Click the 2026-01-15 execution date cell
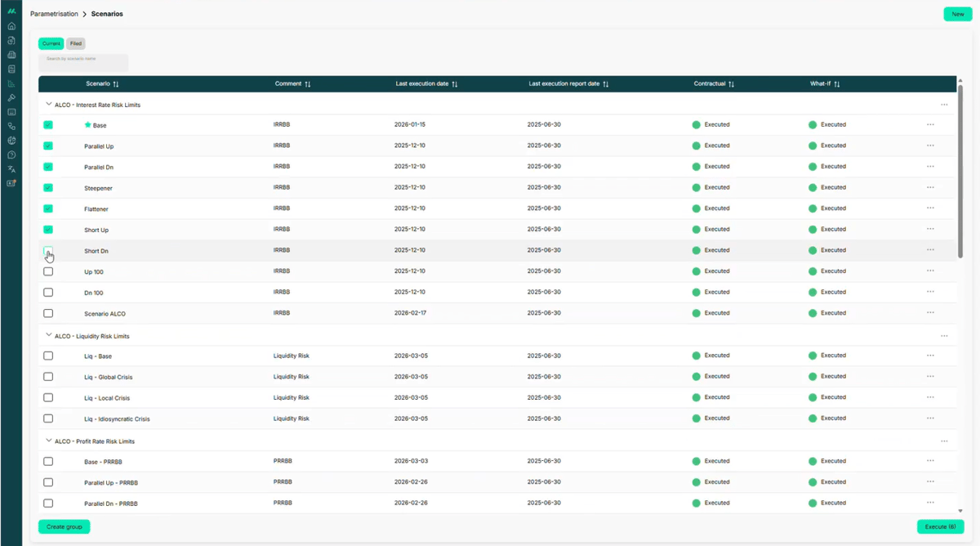The height and width of the screenshot is (546, 980). tap(410, 125)
